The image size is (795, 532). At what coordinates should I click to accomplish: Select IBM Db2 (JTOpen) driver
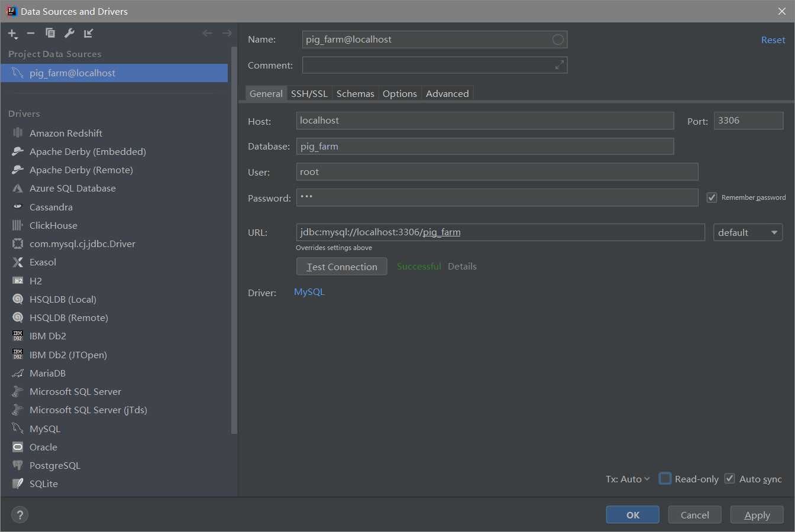(114, 355)
